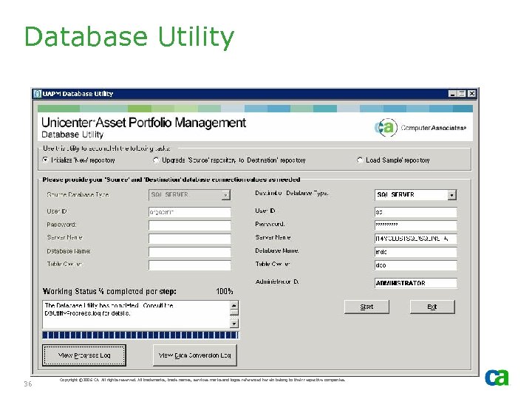Minimize the UAPM Database Utility window
This screenshot has width=532, height=399.
pos(453,94)
